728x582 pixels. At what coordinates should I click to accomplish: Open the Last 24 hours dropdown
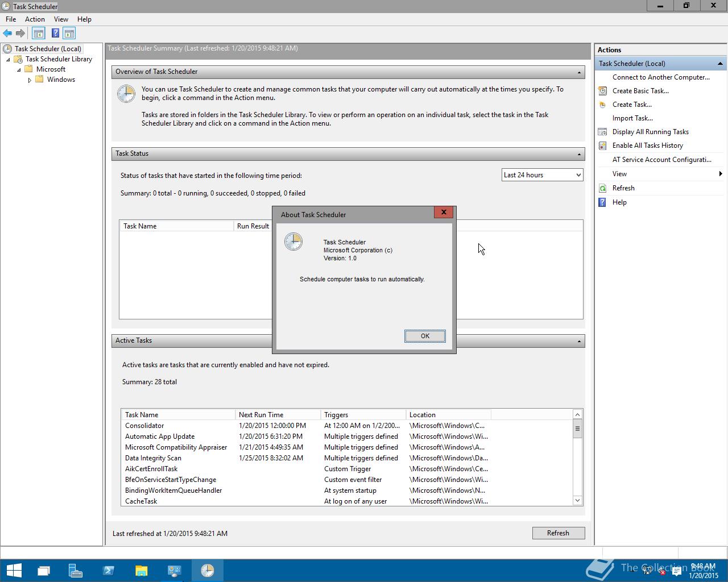(542, 175)
